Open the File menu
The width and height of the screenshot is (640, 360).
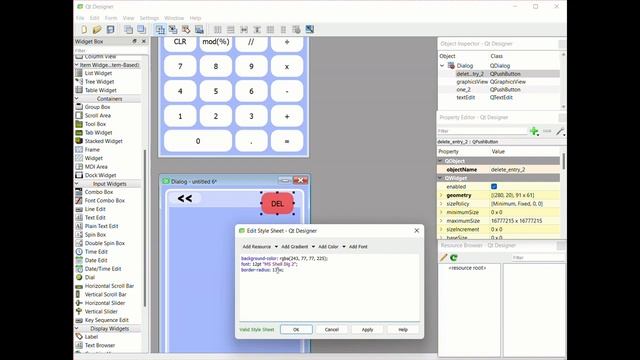tap(80, 18)
